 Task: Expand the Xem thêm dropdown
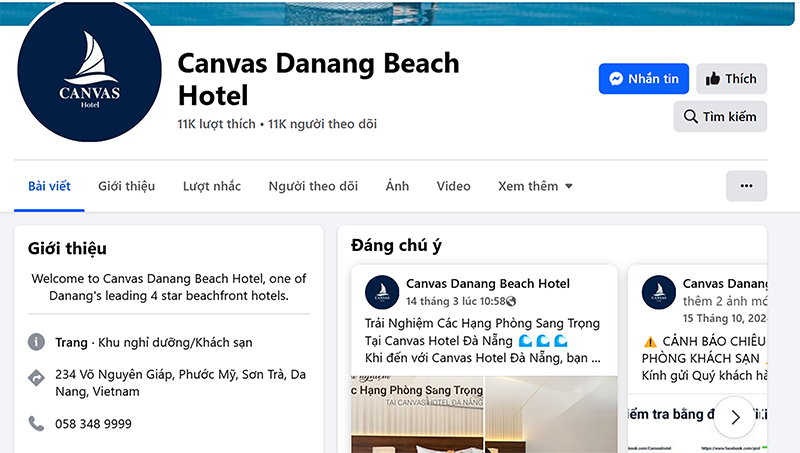point(535,186)
